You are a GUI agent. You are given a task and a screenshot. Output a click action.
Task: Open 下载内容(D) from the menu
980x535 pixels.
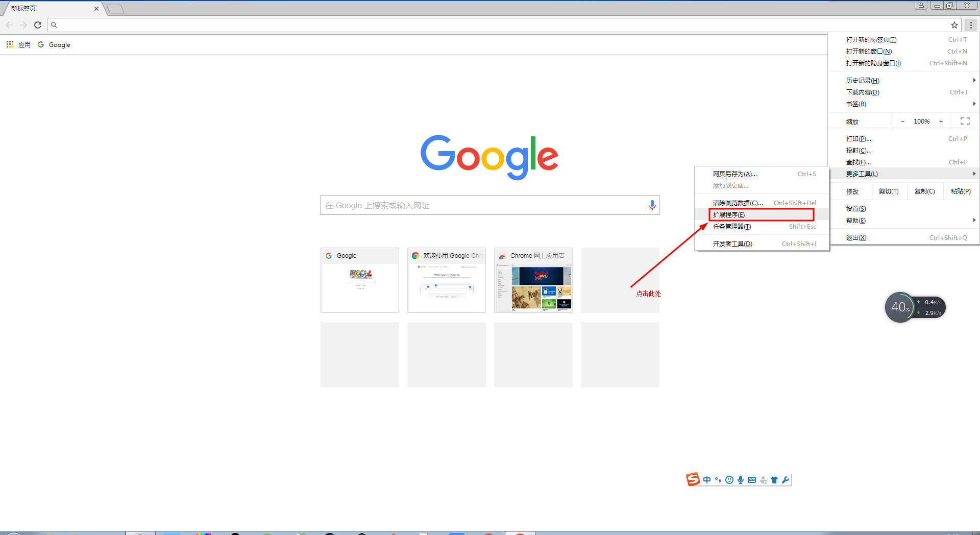tap(903, 92)
